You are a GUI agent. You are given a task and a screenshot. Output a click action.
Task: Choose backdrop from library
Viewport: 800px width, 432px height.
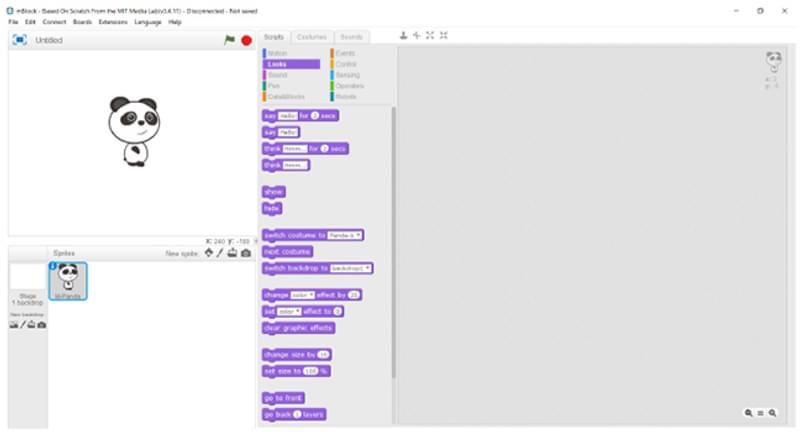pyautogui.click(x=14, y=324)
